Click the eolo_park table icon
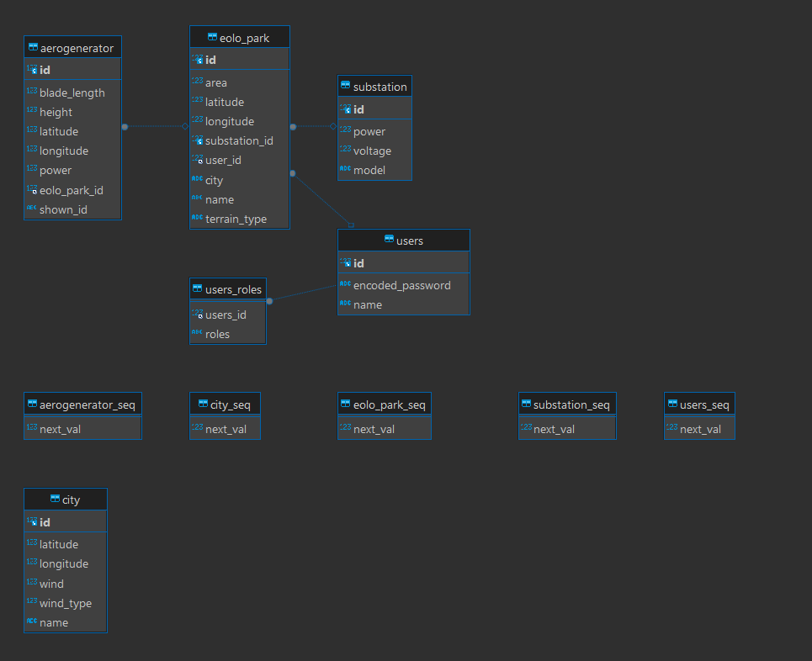Image resolution: width=812 pixels, height=661 pixels. [x=212, y=37]
